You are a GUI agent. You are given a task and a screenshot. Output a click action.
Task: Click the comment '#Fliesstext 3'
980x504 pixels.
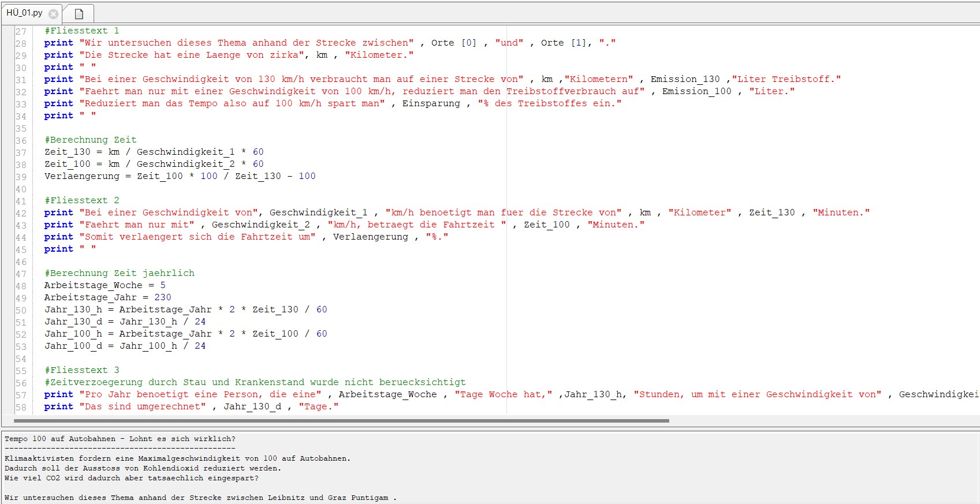pyautogui.click(x=82, y=370)
